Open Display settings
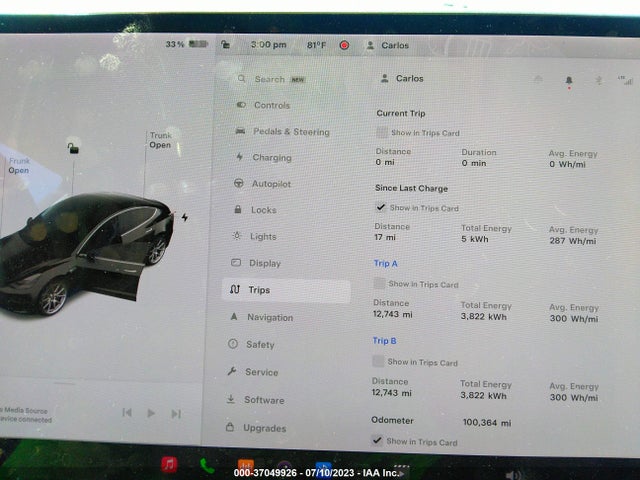Viewport: 640px width, 480px height. tap(256, 263)
